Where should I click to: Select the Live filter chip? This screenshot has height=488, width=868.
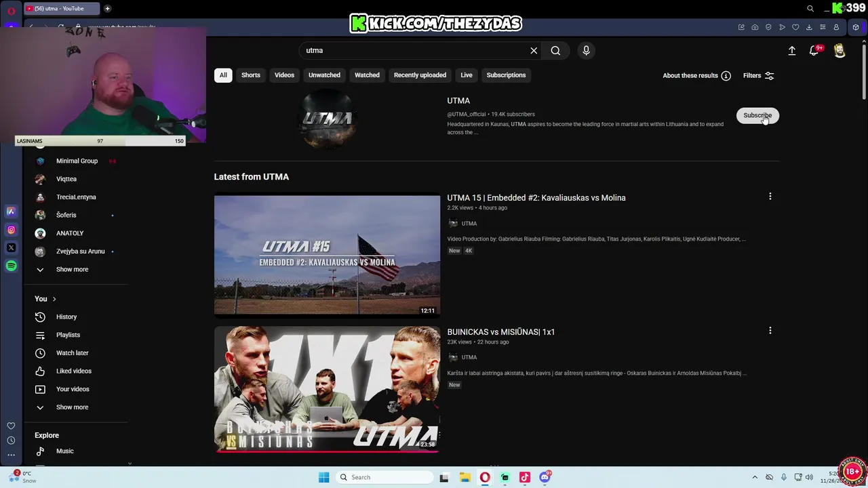(x=467, y=75)
